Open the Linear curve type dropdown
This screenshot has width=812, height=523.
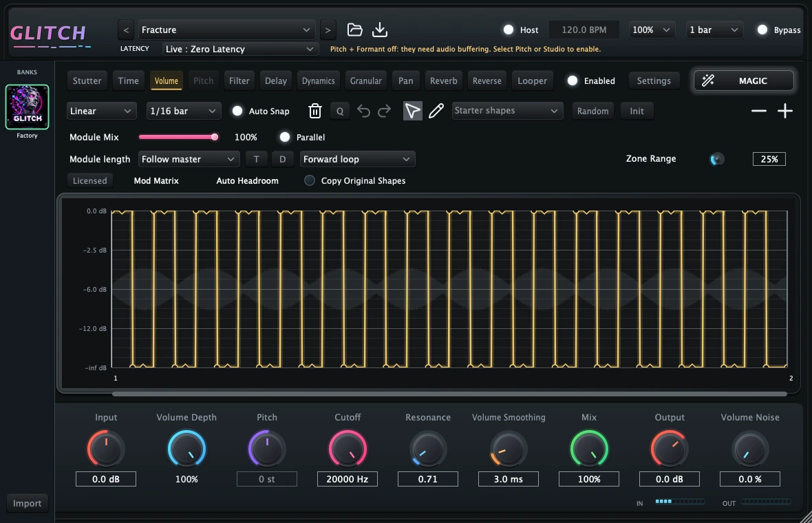102,111
